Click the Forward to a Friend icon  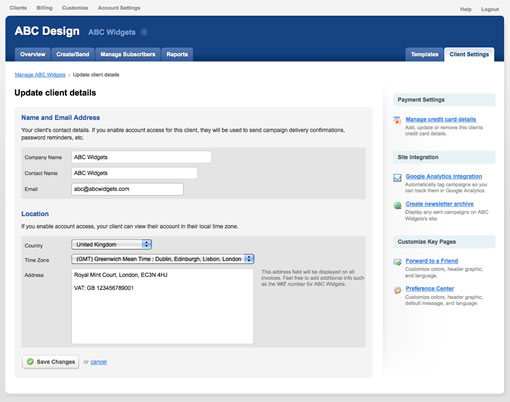click(397, 262)
